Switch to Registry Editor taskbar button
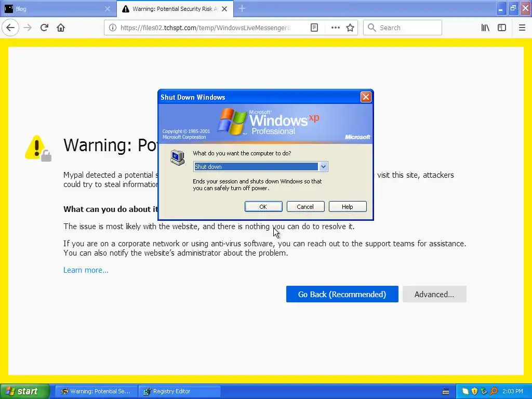 (x=180, y=391)
